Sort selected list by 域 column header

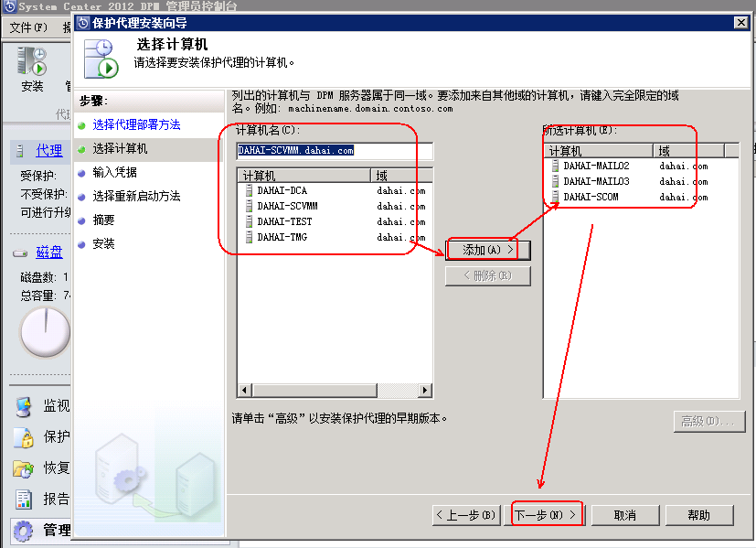tap(688, 151)
